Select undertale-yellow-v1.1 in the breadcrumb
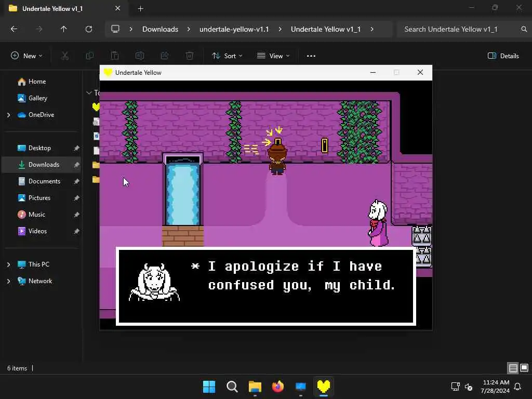 234,29
